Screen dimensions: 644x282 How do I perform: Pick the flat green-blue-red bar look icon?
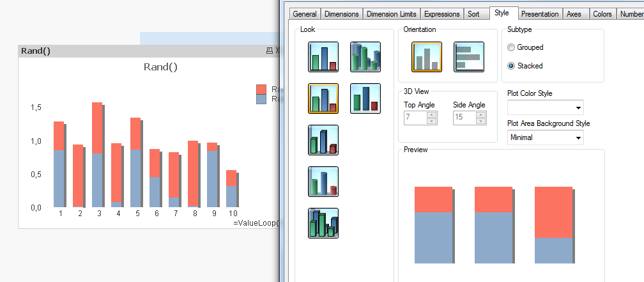click(x=365, y=98)
